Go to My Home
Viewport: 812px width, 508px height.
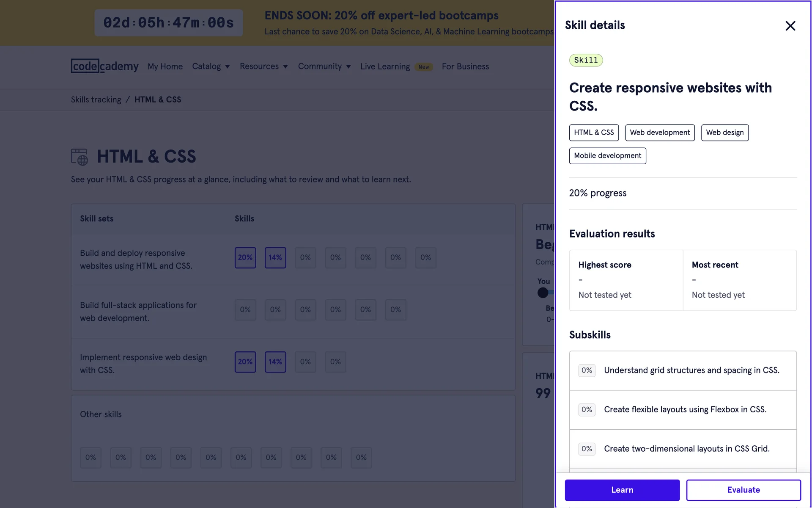tap(165, 66)
